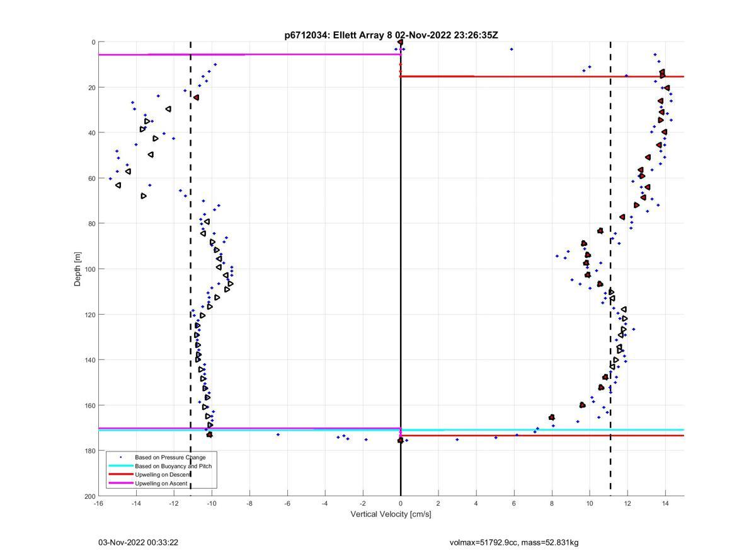Click the red horizontal line at 15 m depth
Viewport: 756px width, 558px height.
(542, 76)
